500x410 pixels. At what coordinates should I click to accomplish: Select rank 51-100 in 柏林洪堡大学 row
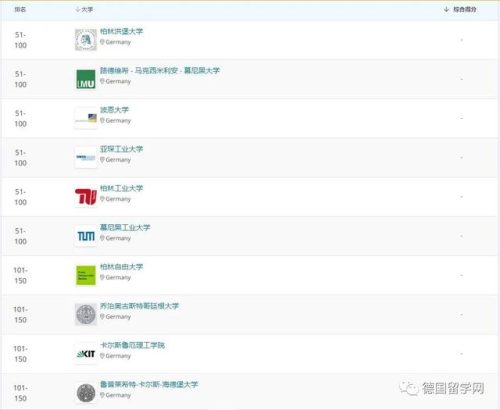coord(20,40)
